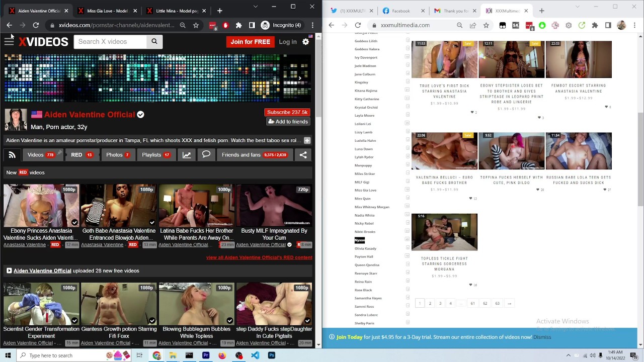
Task: Click the share icon beside Friends and fans
Action: click(x=303, y=154)
